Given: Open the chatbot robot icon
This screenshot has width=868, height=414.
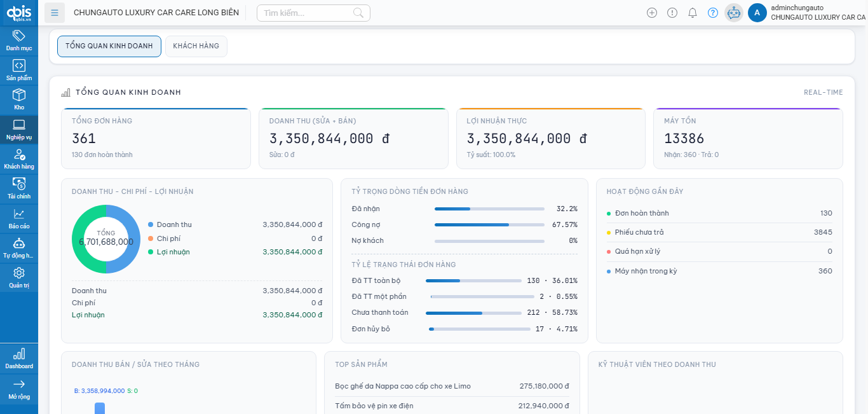Looking at the screenshot, I should tap(734, 13).
